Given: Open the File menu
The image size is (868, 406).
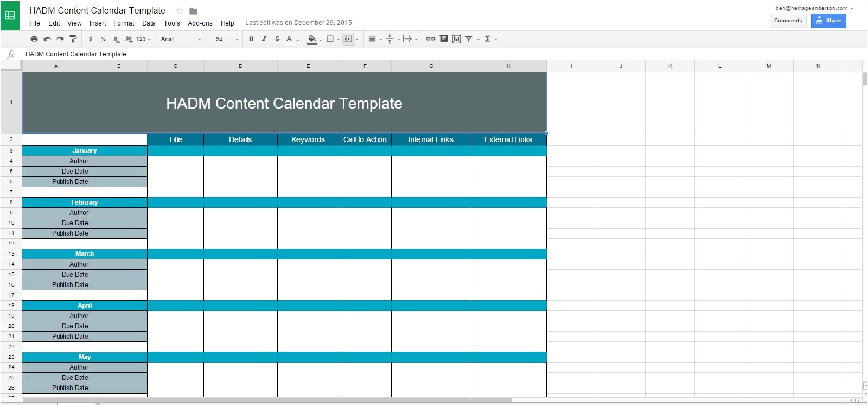Looking at the screenshot, I should 35,23.
